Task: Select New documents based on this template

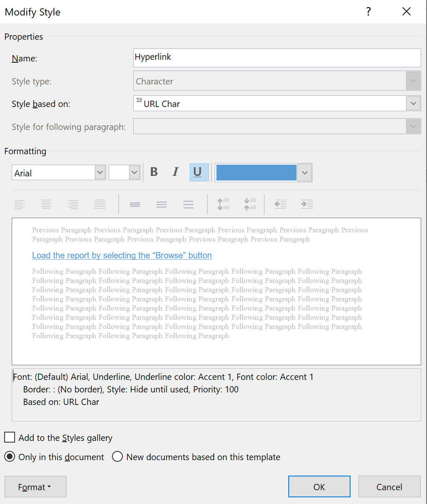Action: point(117,457)
